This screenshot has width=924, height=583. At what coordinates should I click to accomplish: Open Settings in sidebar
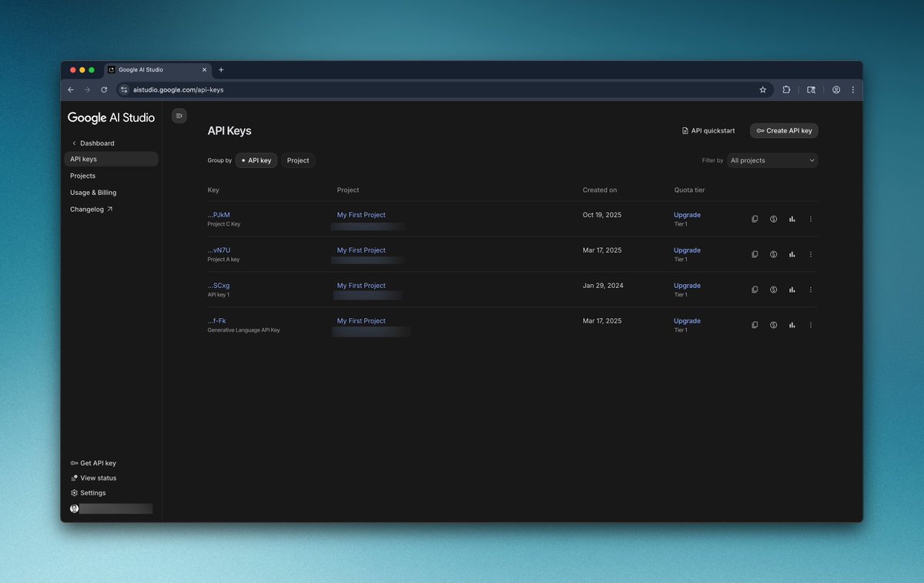pos(88,493)
